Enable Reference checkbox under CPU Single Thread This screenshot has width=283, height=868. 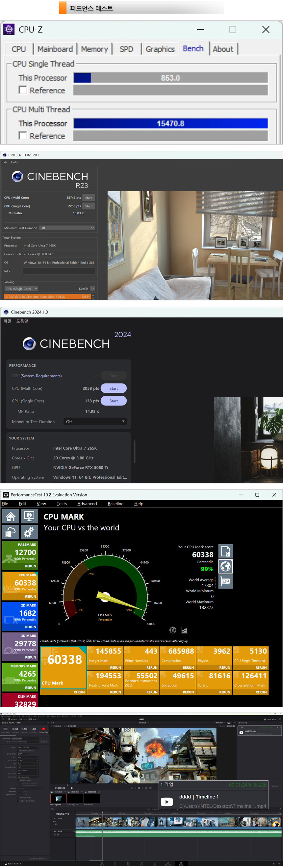click(23, 90)
